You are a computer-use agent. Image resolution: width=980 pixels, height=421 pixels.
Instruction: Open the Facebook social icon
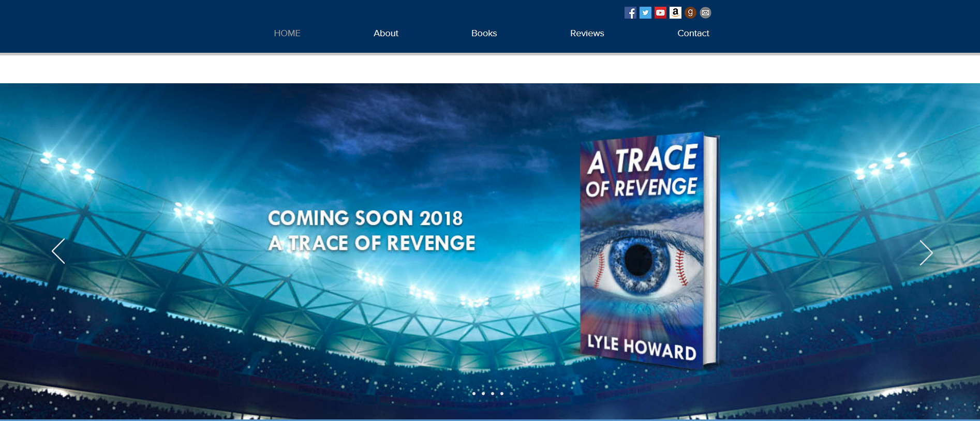pos(630,13)
